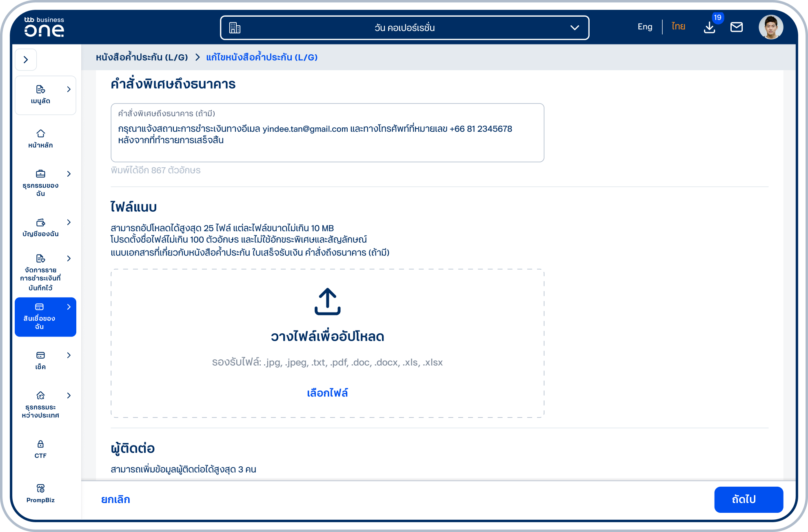The image size is (808, 532).
Task: Select the เช็ค menu label
Action: [x=40, y=367]
